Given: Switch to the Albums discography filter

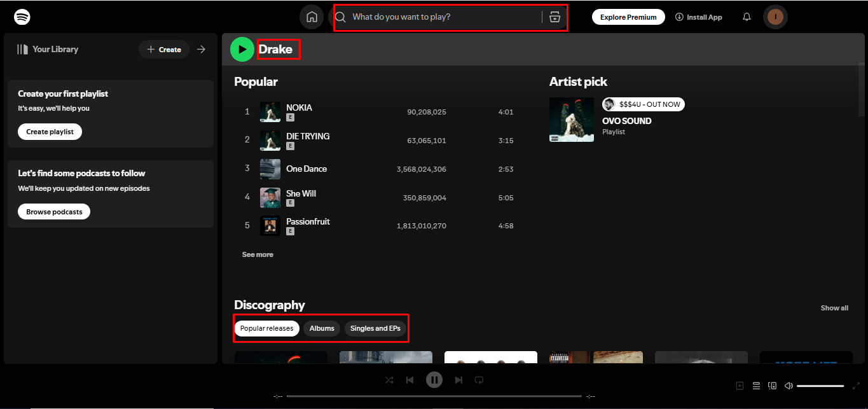Looking at the screenshot, I should click(x=322, y=328).
